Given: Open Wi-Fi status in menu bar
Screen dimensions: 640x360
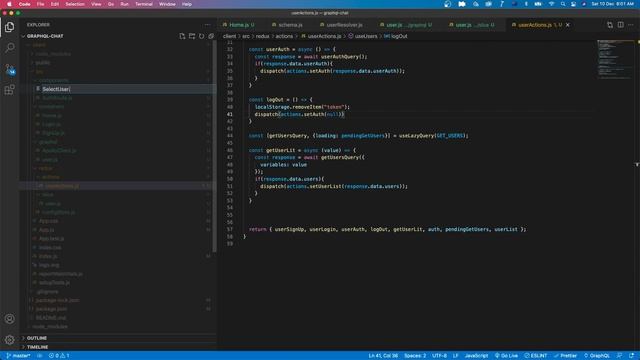Looking at the screenshot, I should click(551, 4).
